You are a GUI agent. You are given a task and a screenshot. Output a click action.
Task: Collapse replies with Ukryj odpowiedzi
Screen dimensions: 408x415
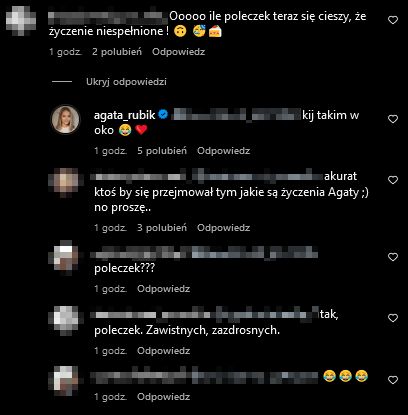coord(126,82)
